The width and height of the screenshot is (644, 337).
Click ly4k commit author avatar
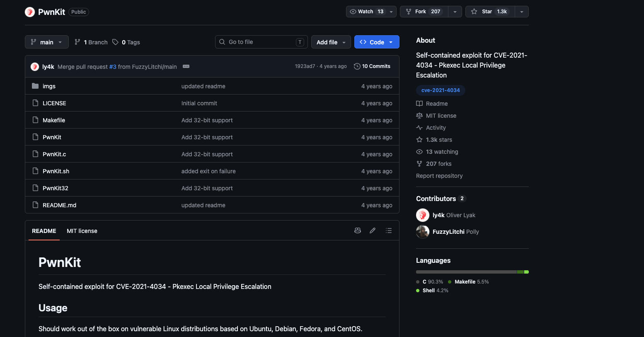point(35,66)
